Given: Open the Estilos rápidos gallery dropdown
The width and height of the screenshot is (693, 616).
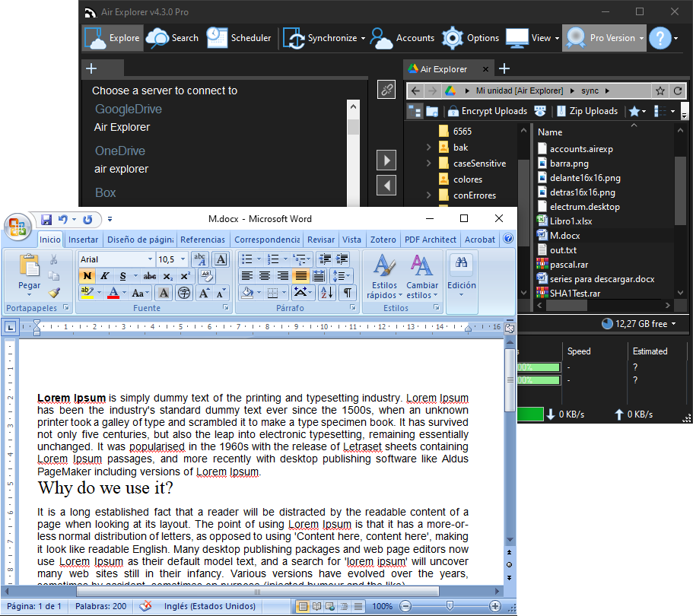Looking at the screenshot, I should point(384,275).
